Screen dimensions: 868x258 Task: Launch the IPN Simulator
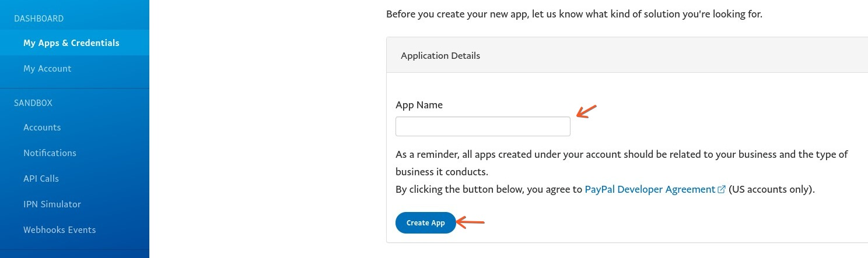(52, 204)
